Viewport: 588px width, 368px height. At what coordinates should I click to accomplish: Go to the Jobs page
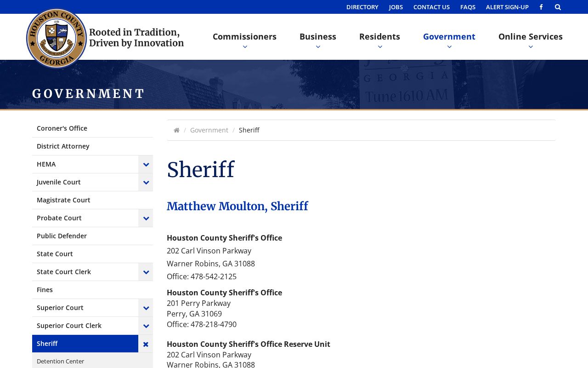[396, 7]
